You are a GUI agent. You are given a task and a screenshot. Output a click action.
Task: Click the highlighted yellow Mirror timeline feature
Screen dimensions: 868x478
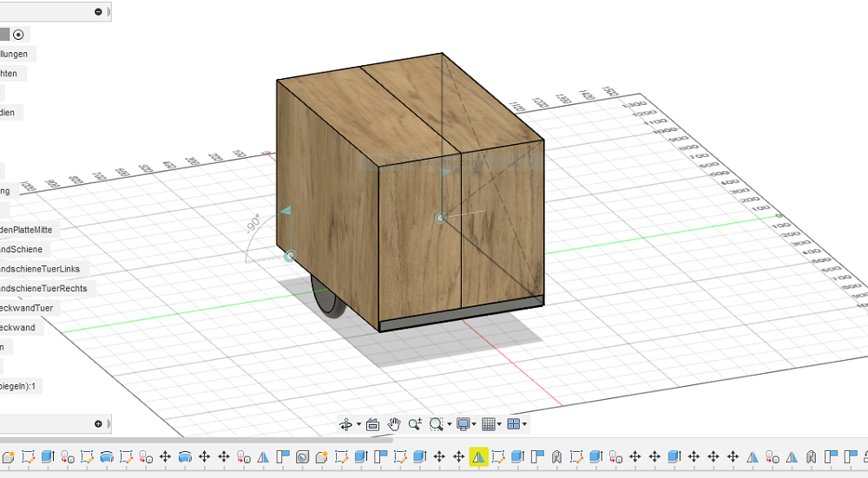pos(478,456)
